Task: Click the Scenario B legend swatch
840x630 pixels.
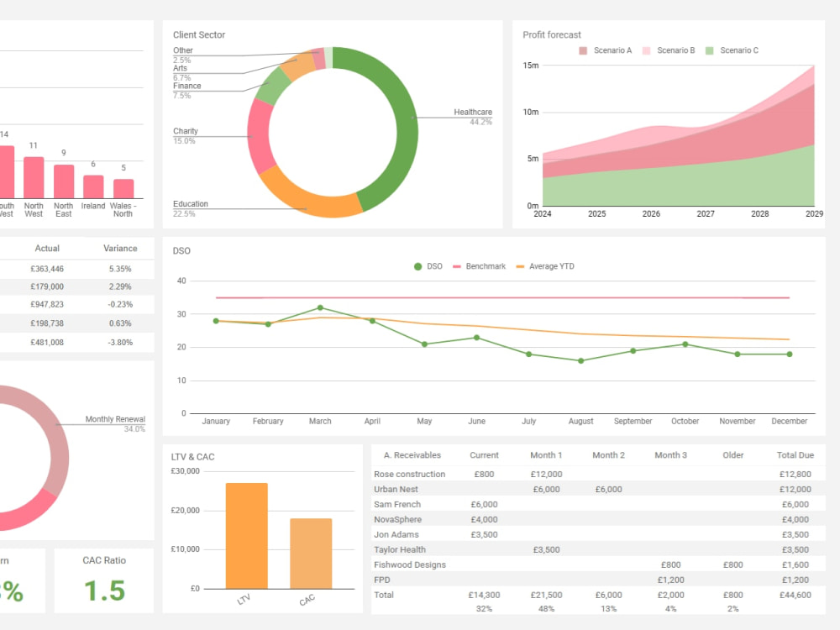Action: tap(646, 50)
